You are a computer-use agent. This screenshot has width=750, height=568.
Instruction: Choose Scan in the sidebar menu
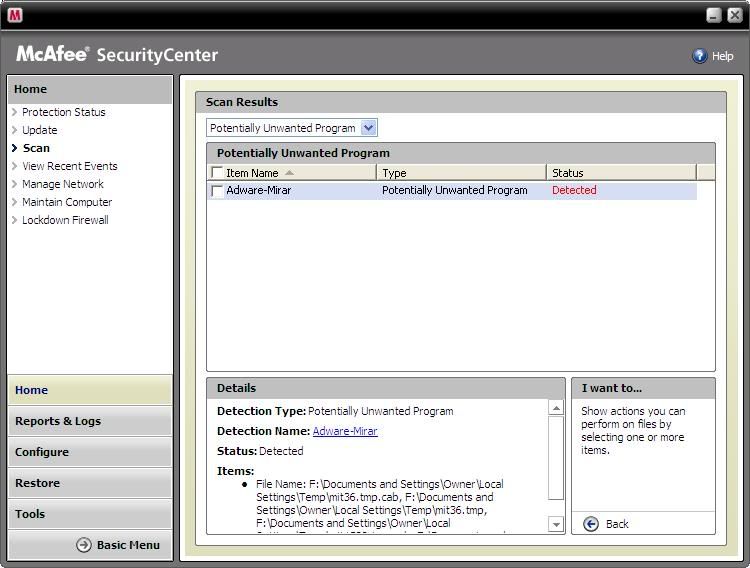tap(36, 148)
